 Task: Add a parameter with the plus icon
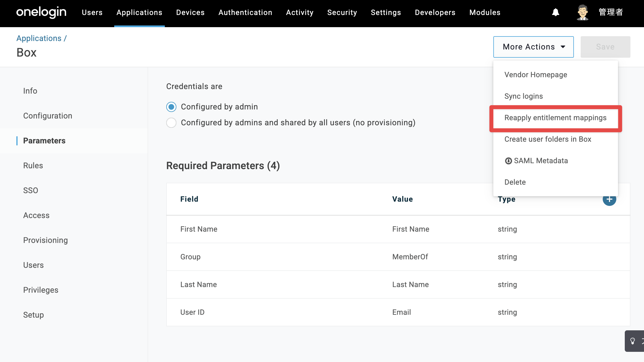(609, 199)
